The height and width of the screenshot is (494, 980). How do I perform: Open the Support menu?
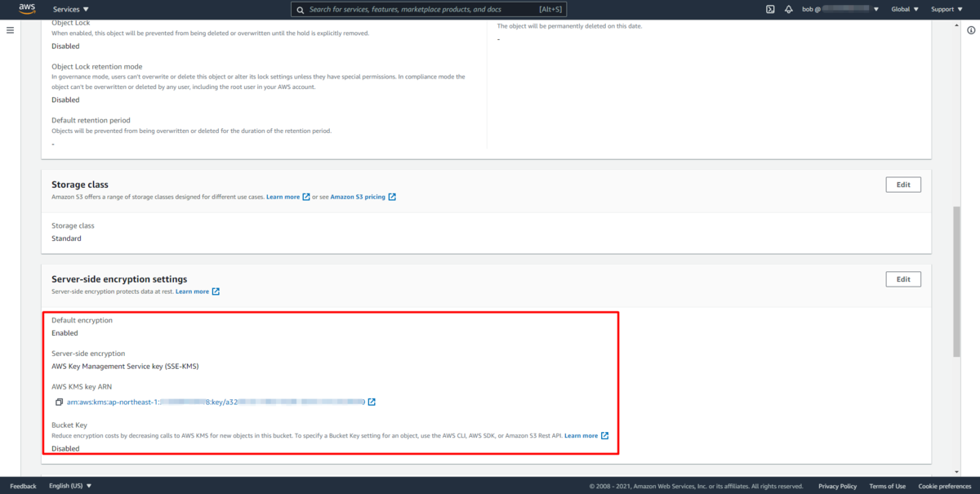point(946,9)
